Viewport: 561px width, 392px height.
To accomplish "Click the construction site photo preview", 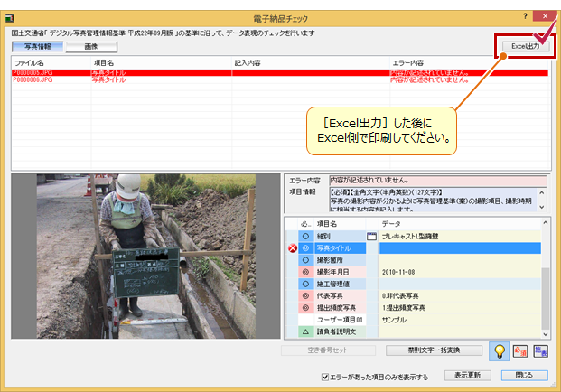I will (x=146, y=257).
